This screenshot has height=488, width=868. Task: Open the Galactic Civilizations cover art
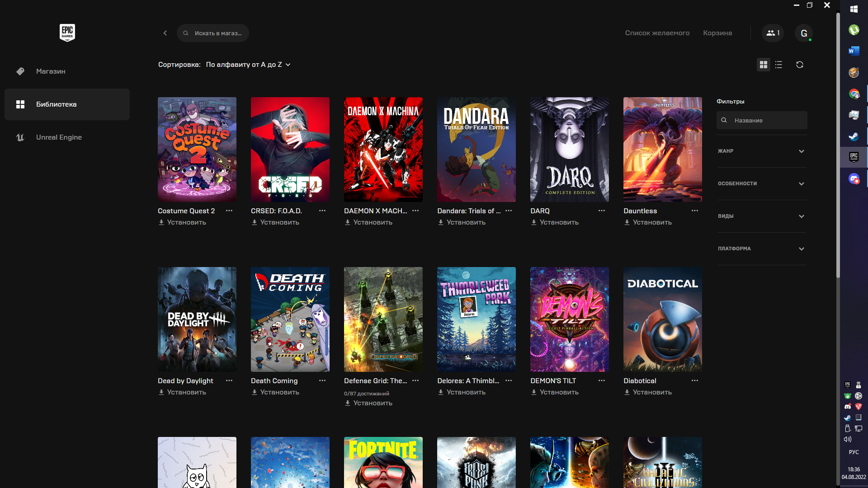coord(663,462)
